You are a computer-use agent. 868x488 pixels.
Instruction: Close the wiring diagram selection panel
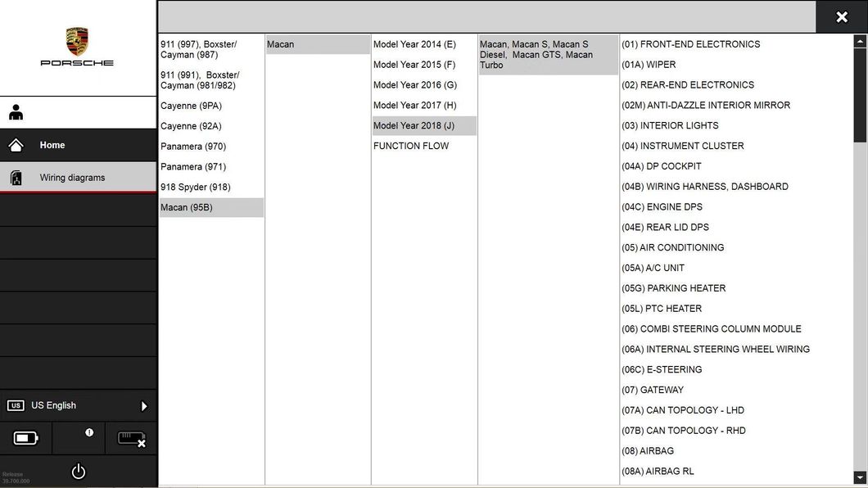[841, 17]
